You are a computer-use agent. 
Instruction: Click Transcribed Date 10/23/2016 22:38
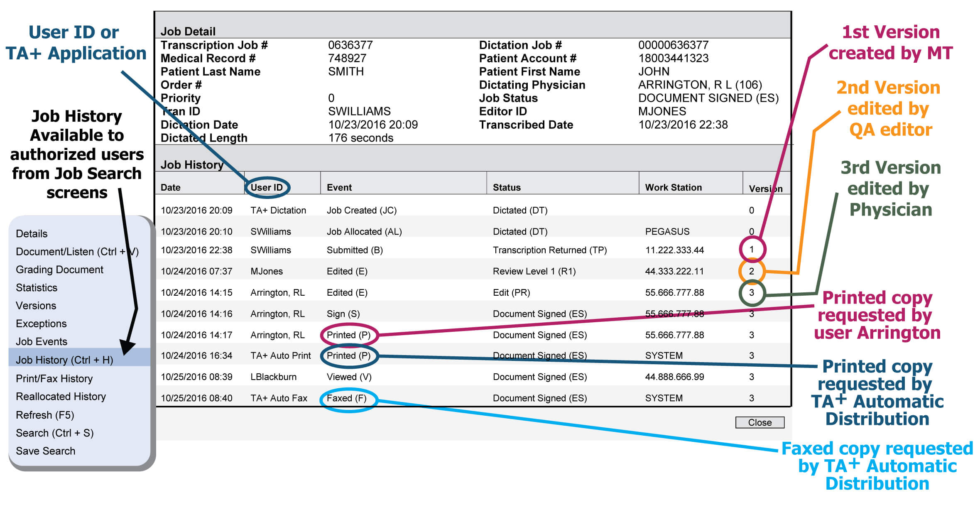683,125
